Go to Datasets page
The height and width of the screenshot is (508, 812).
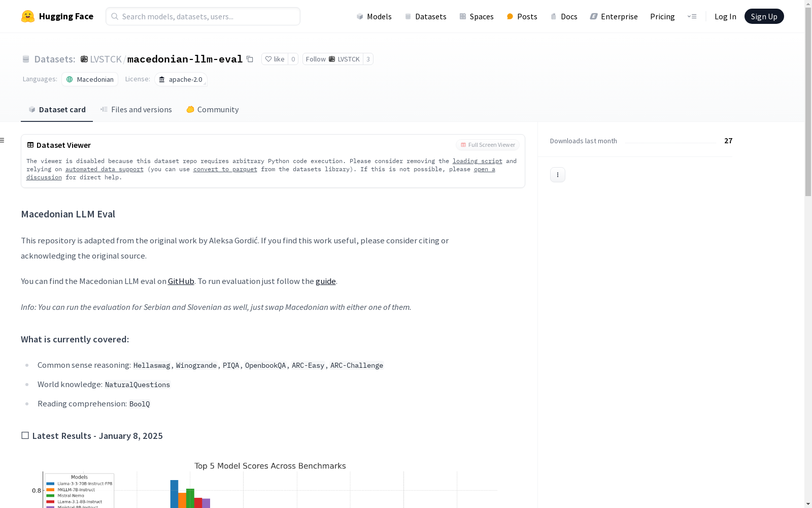click(425, 16)
